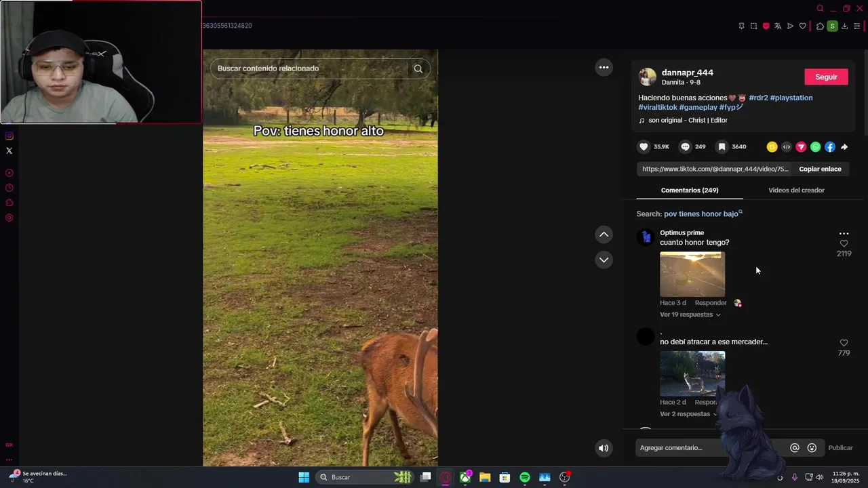The width and height of the screenshot is (868, 488).
Task: Open Instagram in the Opera GX sidebar
Action: tap(9, 136)
